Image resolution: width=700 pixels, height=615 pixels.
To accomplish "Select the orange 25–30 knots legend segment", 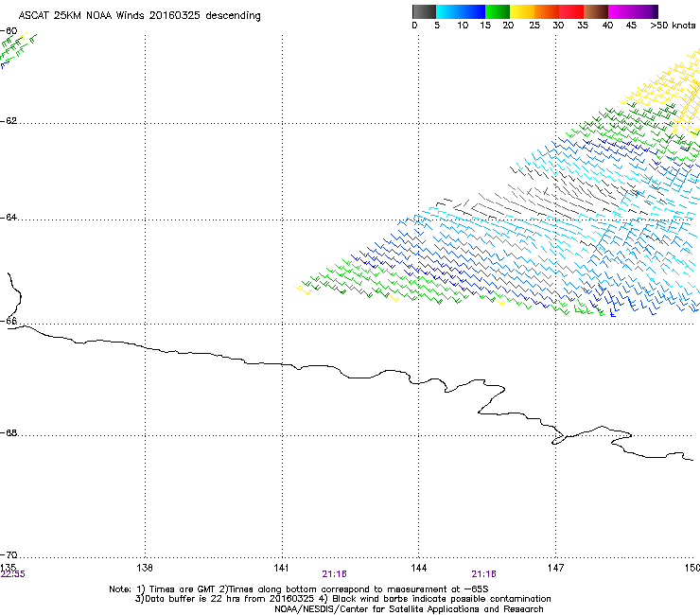I will tap(547, 11).
